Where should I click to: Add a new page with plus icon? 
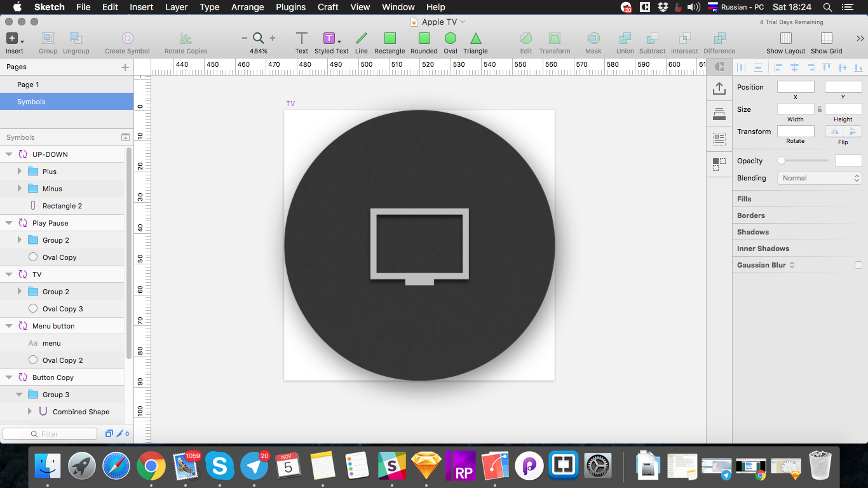click(125, 67)
